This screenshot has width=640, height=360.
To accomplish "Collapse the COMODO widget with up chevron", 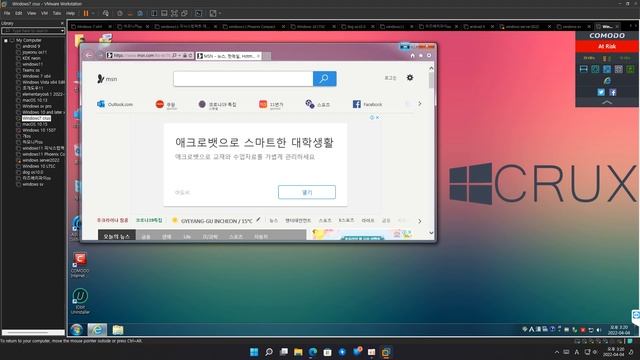I will tap(607, 102).
